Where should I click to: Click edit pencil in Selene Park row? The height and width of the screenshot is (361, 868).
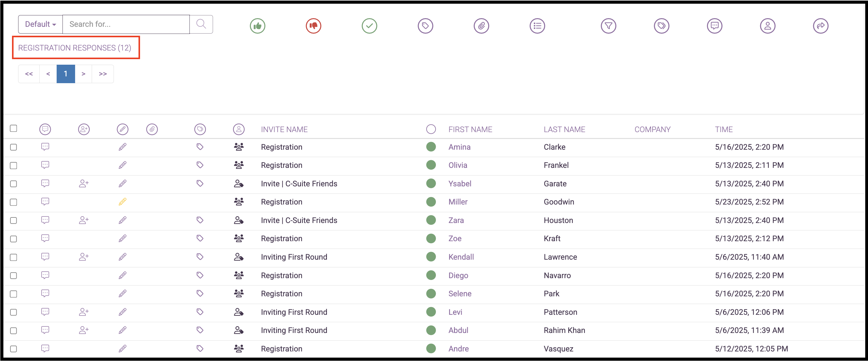click(123, 293)
